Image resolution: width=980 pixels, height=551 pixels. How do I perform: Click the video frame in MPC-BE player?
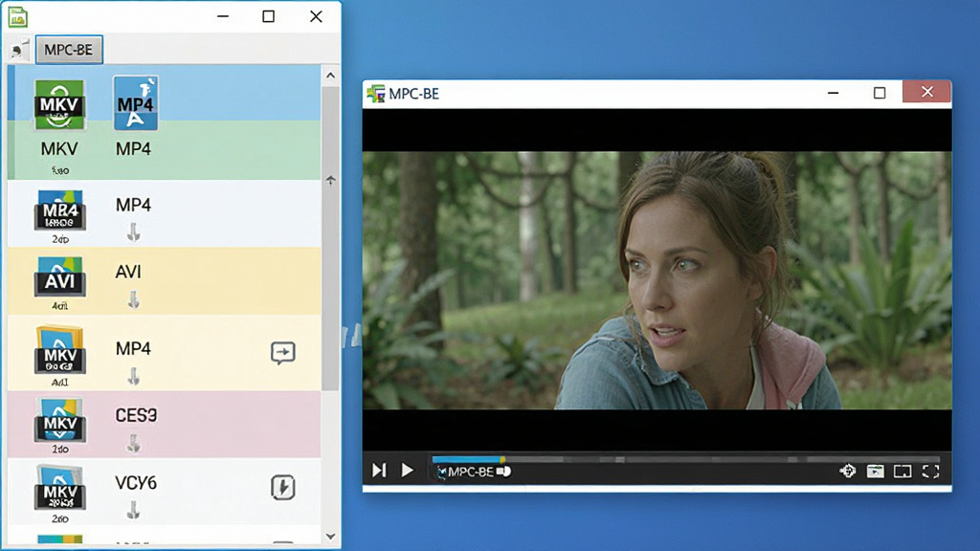[x=657, y=280]
